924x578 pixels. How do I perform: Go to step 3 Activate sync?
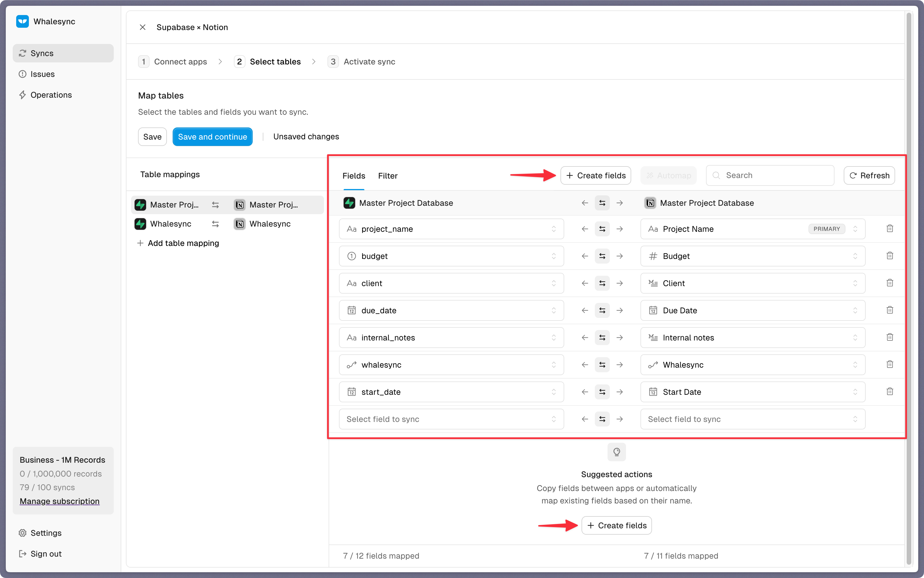pos(361,62)
